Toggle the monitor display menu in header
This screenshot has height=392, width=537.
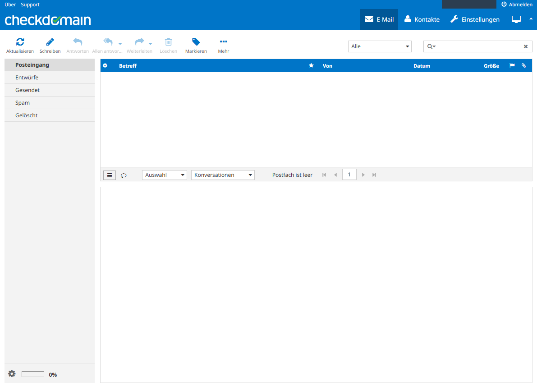click(x=516, y=19)
